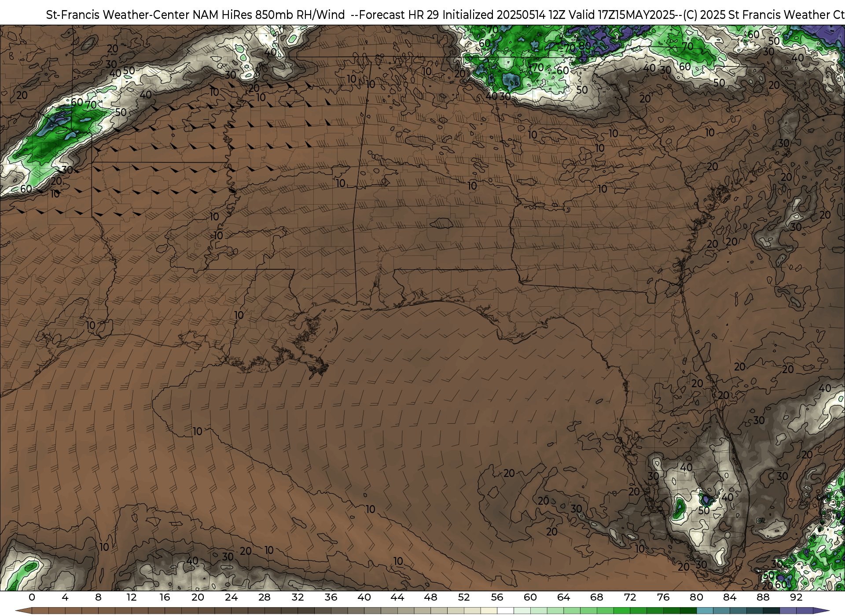Click 'NAM HiRes 850mb RH/Wind' in the title
The width and height of the screenshot is (845, 616).
269,15
